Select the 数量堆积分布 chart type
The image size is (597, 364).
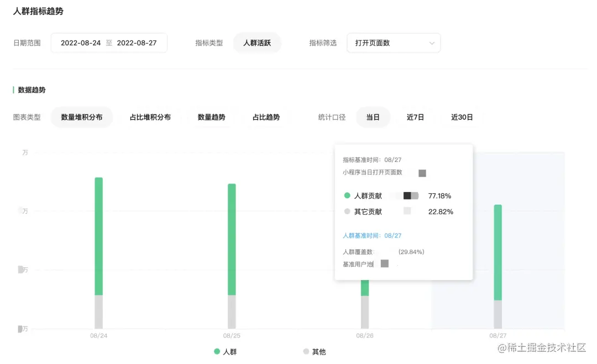(x=82, y=117)
